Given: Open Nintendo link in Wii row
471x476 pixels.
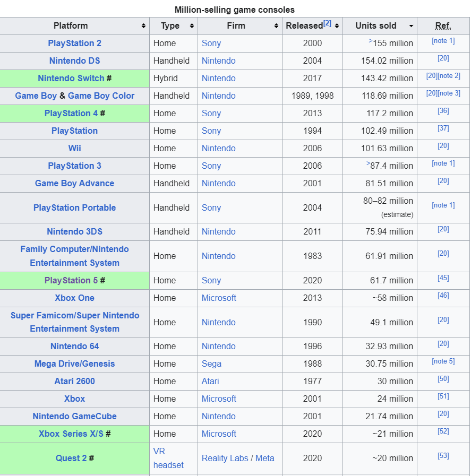Looking at the screenshot, I should click(x=219, y=148).
